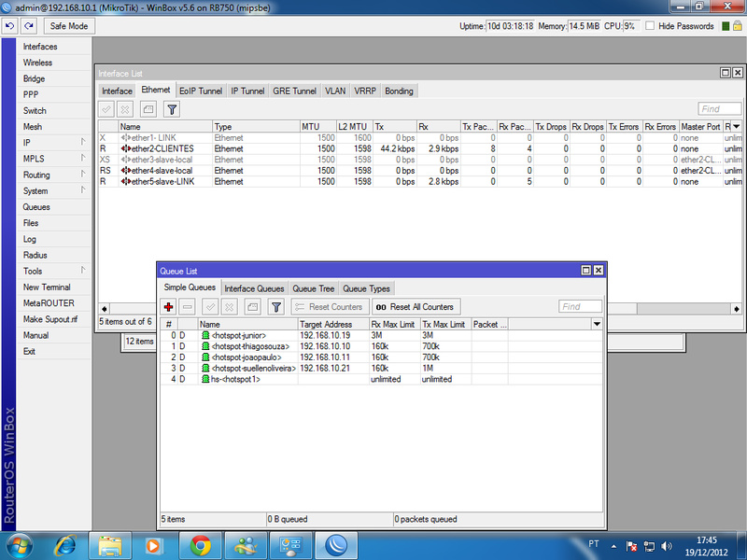This screenshot has width=747, height=560.
Task: Open Windows Media Player from taskbar
Action: click(154, 546)
